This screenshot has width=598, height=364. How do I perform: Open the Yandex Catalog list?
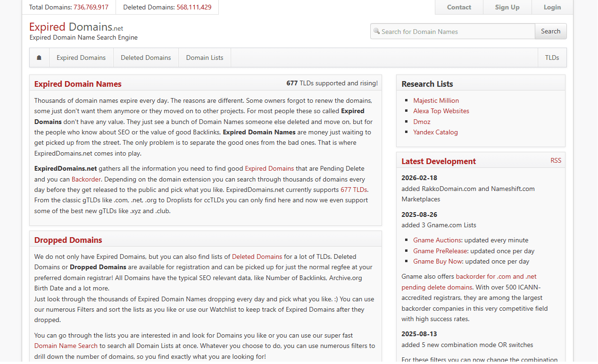point(435,132)
